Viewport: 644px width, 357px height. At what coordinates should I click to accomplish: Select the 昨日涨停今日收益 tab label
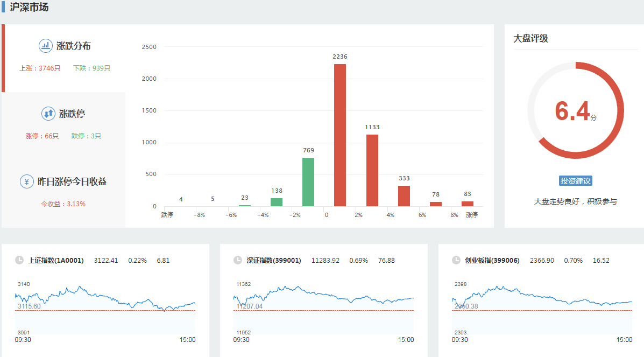click(x=72, y=181)
